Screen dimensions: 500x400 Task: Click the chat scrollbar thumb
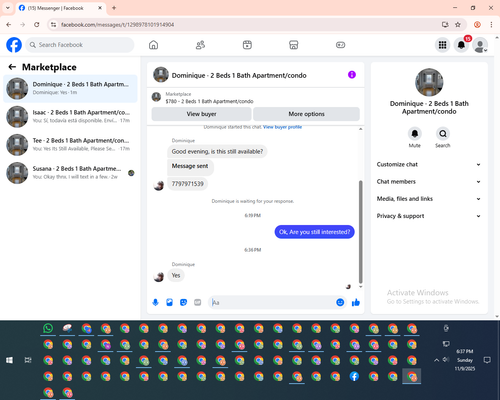(360, 232)
